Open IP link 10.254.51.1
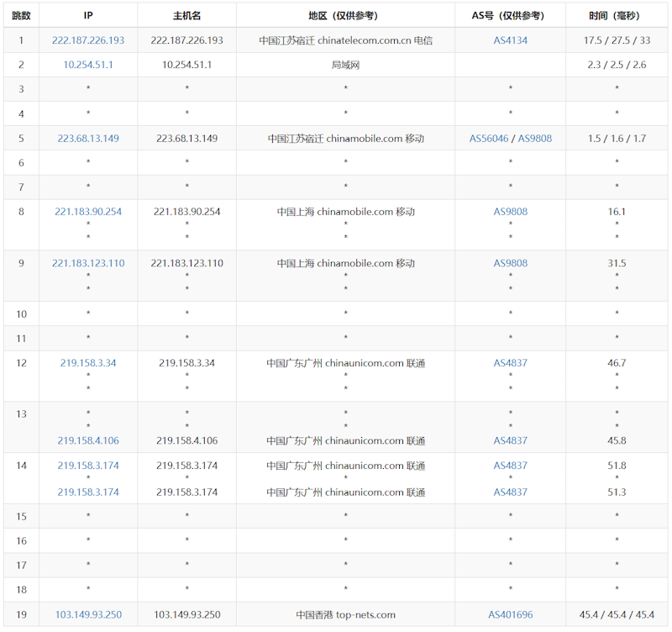The image size is (672, 632). pos(88,65)
